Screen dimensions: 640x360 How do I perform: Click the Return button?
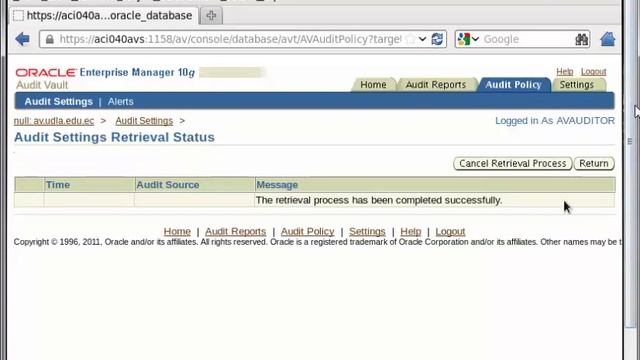click(x=594, y=163)
